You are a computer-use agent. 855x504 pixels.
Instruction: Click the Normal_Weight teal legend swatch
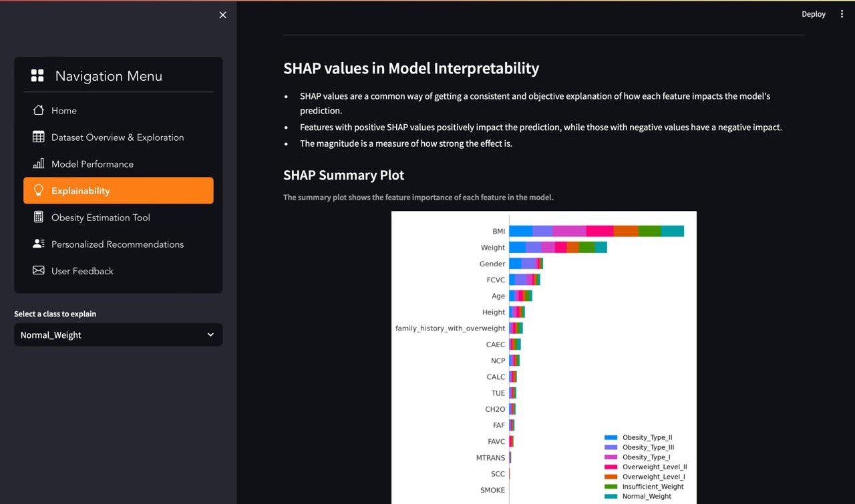[611, 497]
